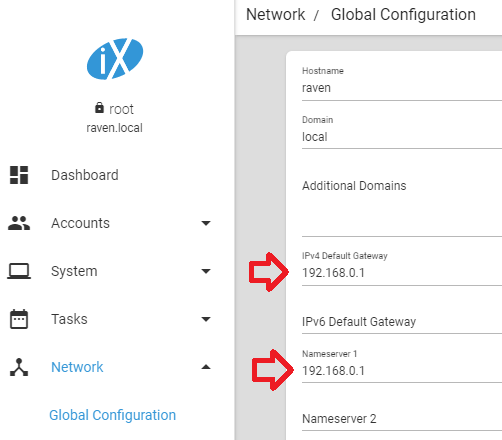Open the Dashboard menu item
This screenshot has width=502, height=440.
(x=85, y=175)
